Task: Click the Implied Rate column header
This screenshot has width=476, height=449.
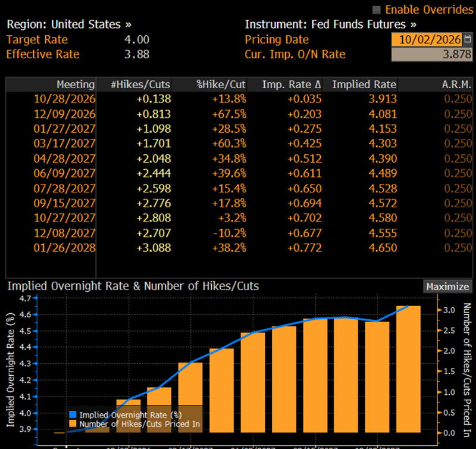Action: [x=360, y=85]
